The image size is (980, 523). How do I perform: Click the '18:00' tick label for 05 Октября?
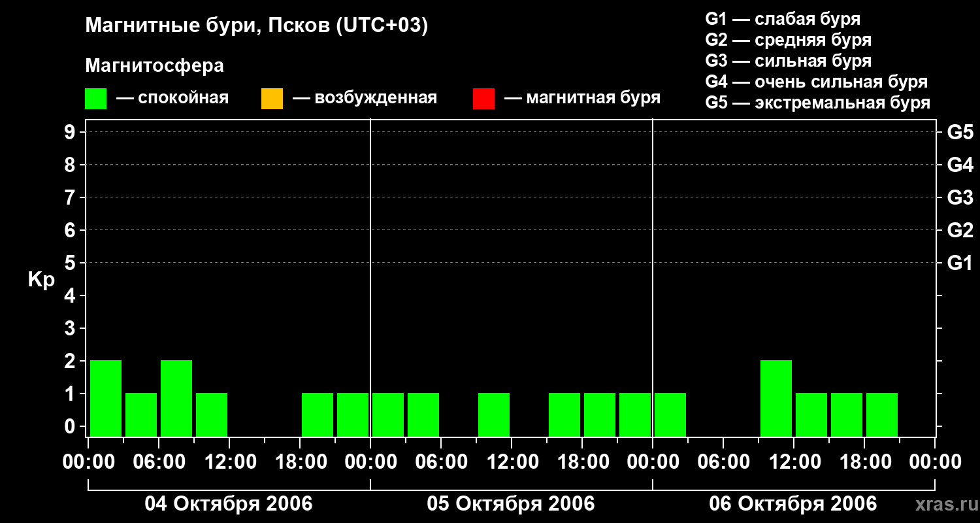582,462
